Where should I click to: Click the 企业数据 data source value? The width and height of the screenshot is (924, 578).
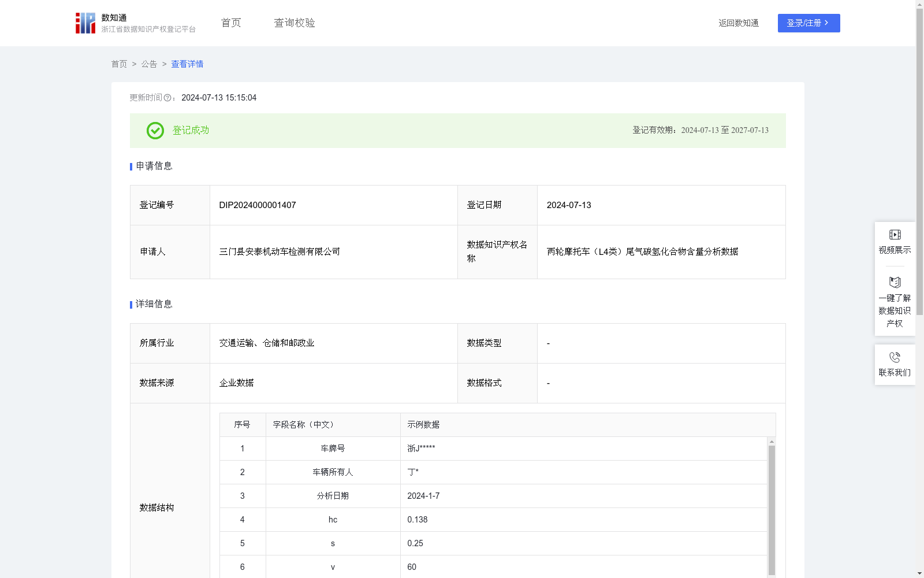click(x=237, y=383)
